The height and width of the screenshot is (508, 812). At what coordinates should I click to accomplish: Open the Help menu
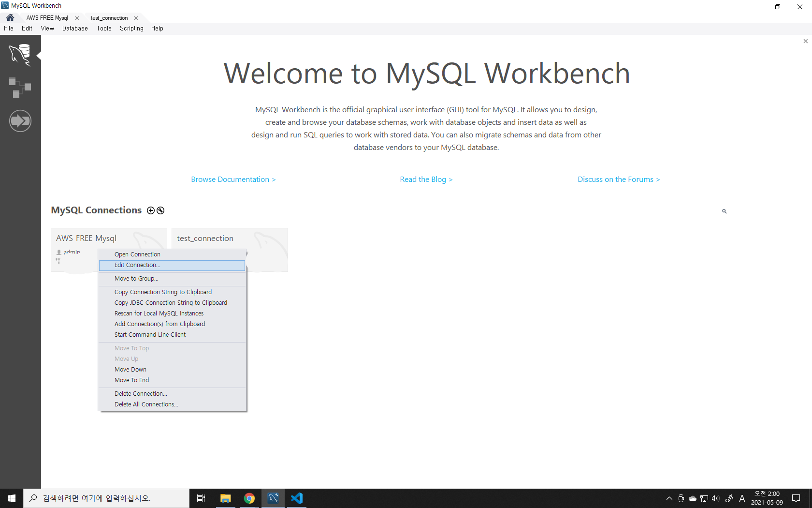click(157, 29)
